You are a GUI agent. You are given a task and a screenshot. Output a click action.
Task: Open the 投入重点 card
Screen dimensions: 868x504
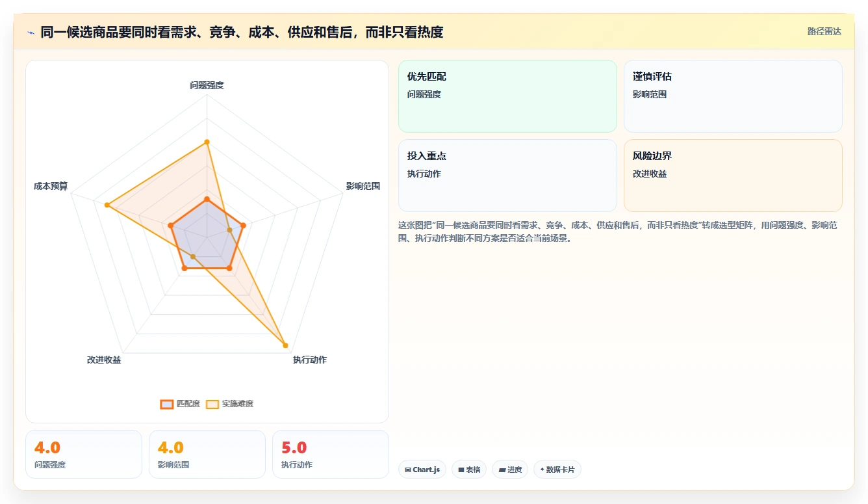point(507,176)
